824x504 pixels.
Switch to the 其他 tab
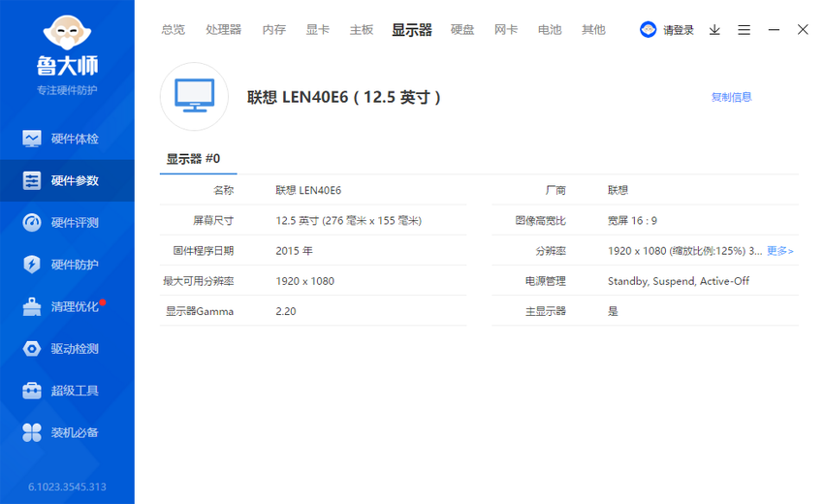[593, 30]
